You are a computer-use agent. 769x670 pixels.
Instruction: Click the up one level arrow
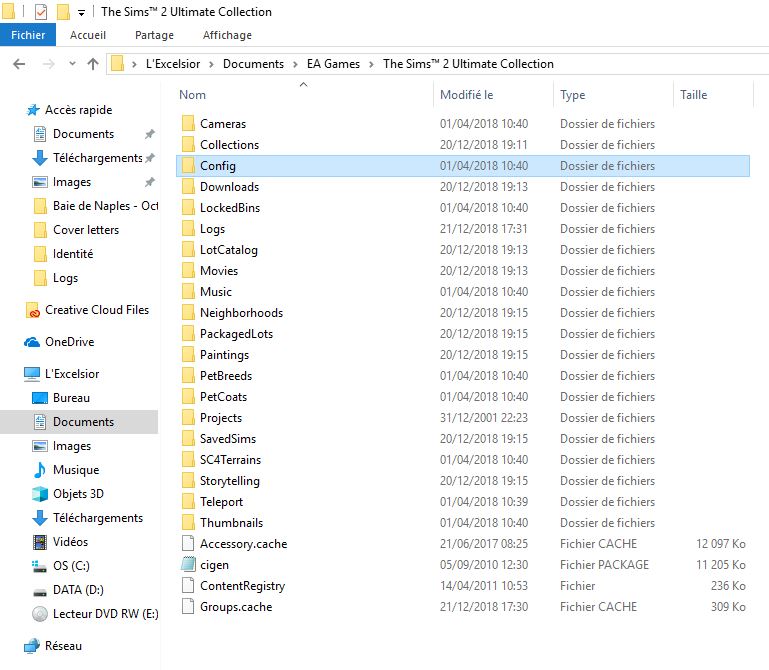(x=93, y=64)
